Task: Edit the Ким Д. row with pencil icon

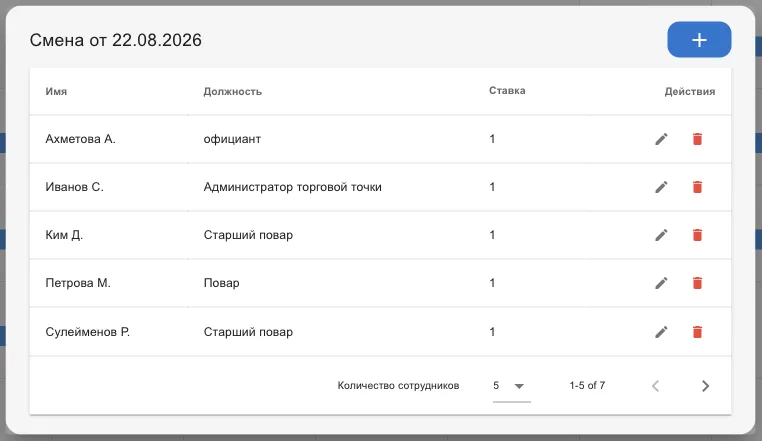Action: pyautogui.click(x=661, y=235)
